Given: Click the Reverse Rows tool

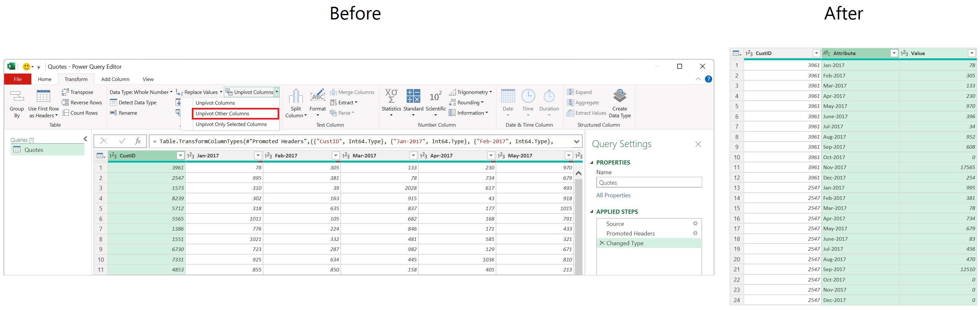Looking at the screenshot, I should 82,102.
